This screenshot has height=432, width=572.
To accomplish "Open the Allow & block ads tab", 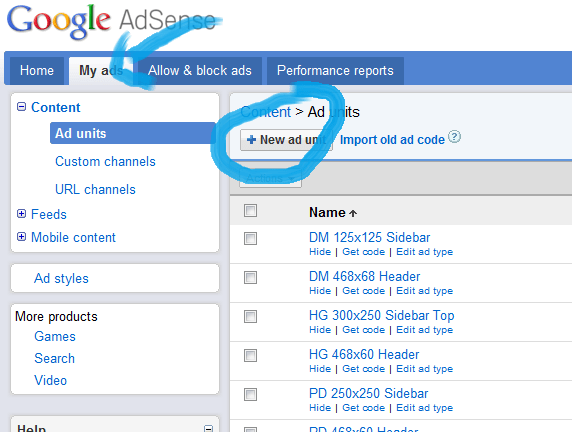I will [x=200, y=70].
